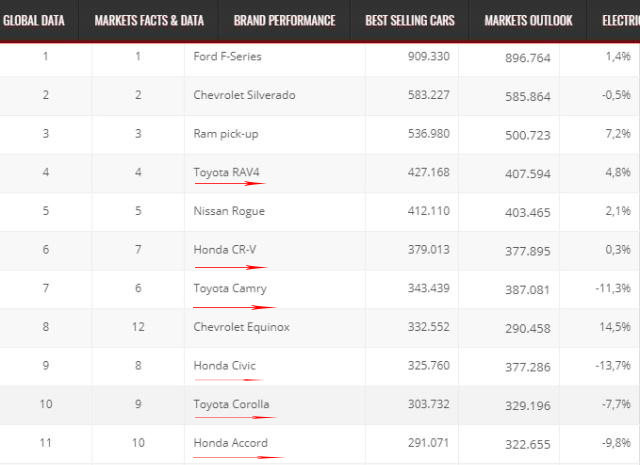Click the Chevrolet Equinox entry
The width and height of the screenshot is (640, 465).
pyautogui.click(x=241, y=327)
